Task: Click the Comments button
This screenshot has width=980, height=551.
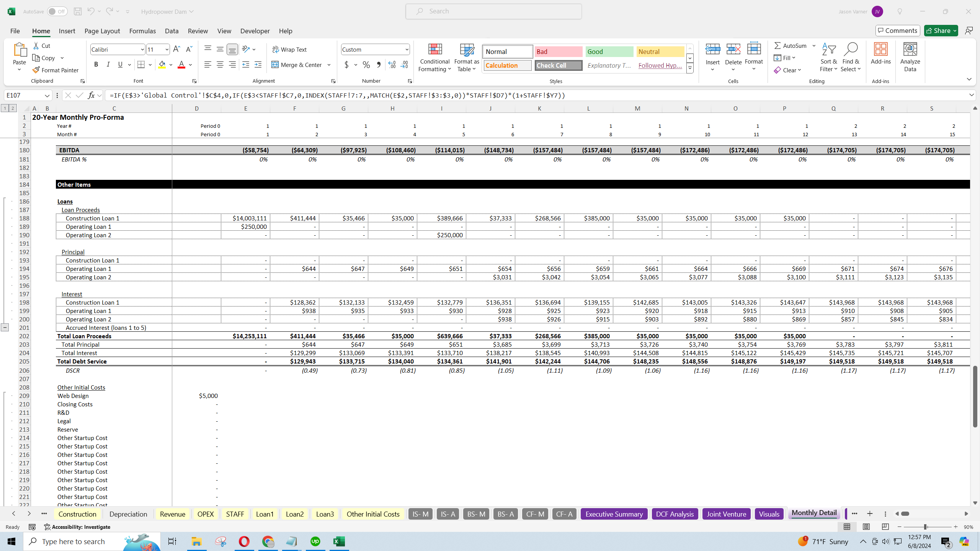Action: click(x=897, y=31)
